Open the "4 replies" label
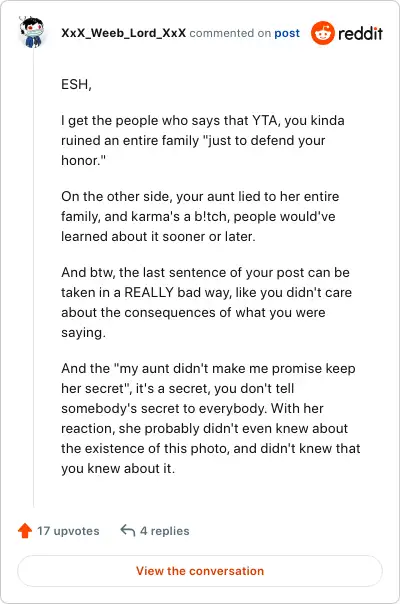 tap(165, 531)
